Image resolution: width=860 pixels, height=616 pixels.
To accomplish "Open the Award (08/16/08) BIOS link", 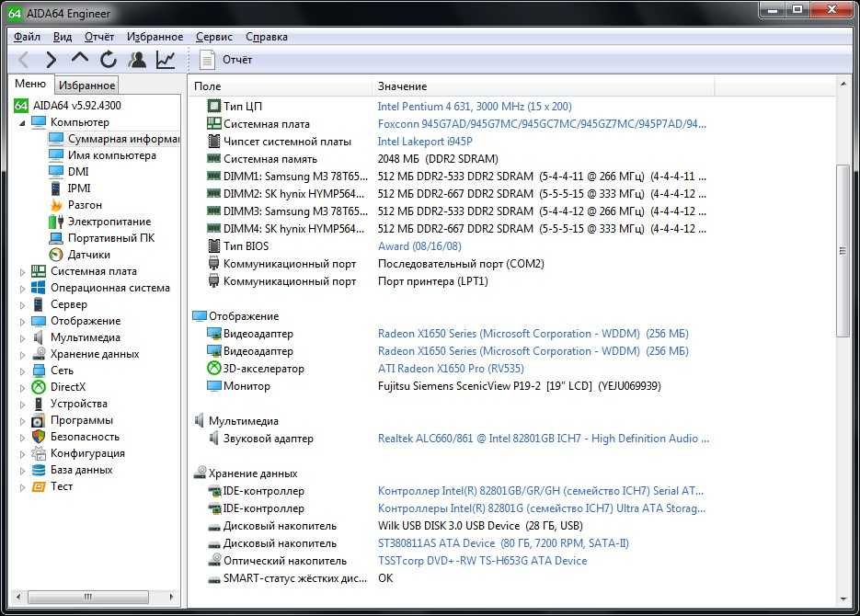I will 419,246.
